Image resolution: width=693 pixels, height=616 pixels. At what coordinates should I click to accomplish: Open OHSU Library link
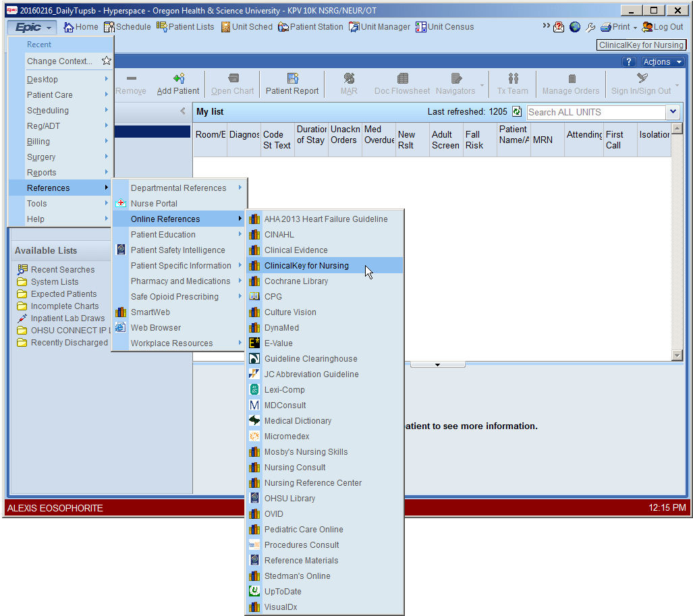pyautogui.click(x=325, y=499)
